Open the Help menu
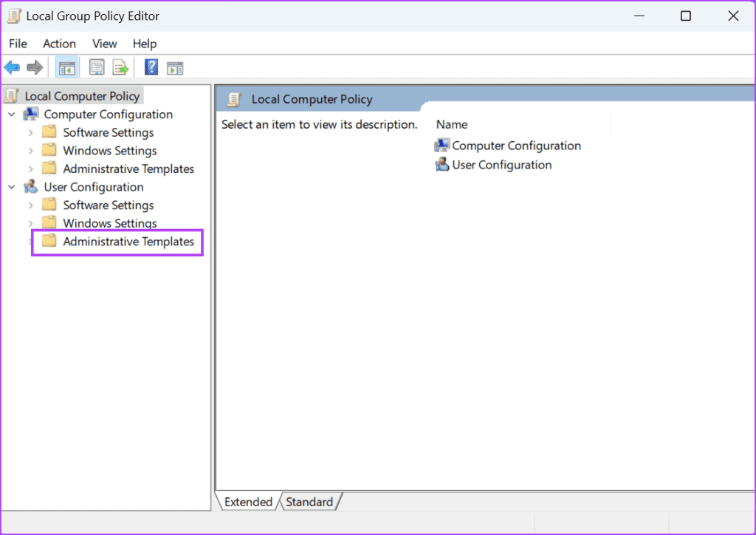The width and height of the screenshot is (756, 535). click(x=145, y=44)
